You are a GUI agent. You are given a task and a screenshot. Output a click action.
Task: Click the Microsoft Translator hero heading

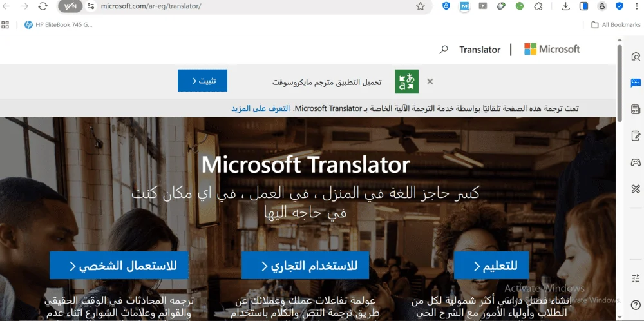click(x=305, y=164)
